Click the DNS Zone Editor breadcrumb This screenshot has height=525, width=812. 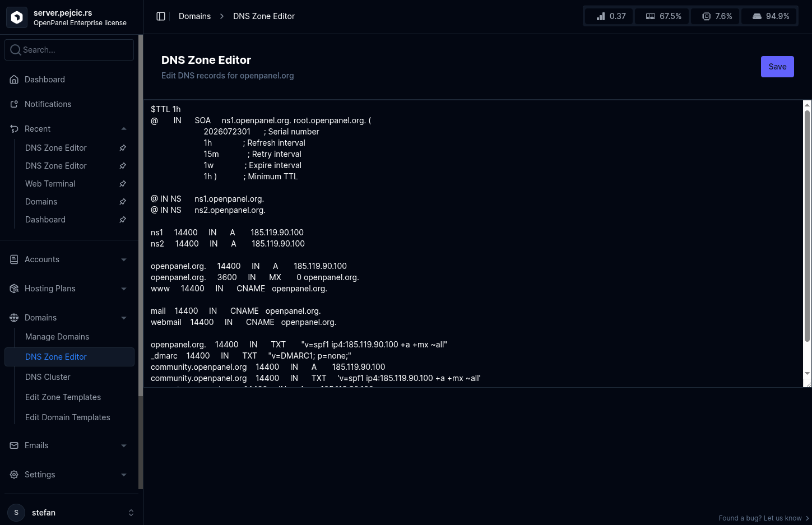[x=264, y=16]
